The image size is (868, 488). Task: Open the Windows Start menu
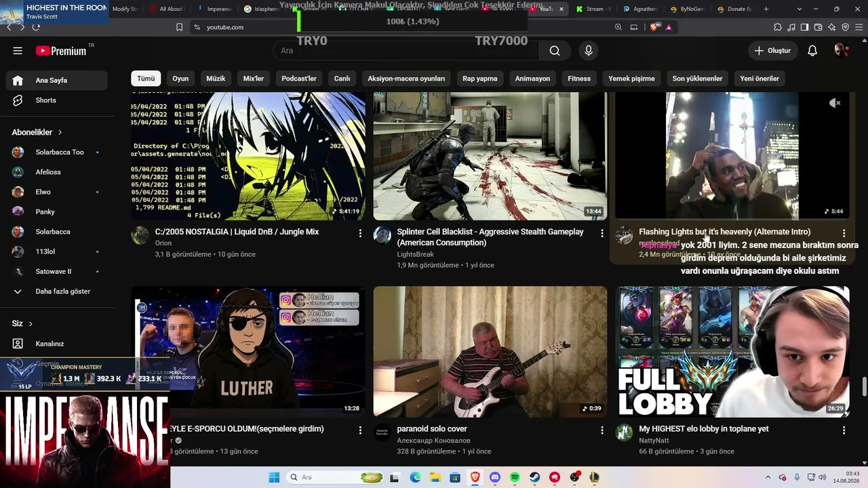[274, 477]
